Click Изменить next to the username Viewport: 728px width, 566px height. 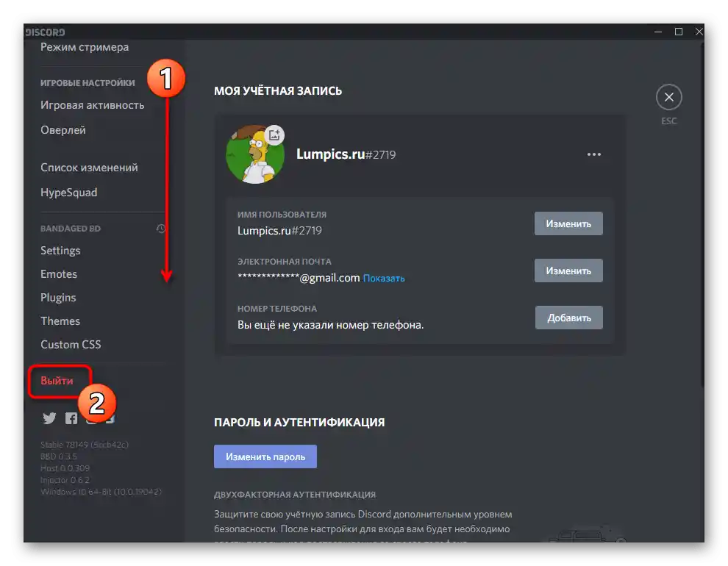[x=568, y=223]
